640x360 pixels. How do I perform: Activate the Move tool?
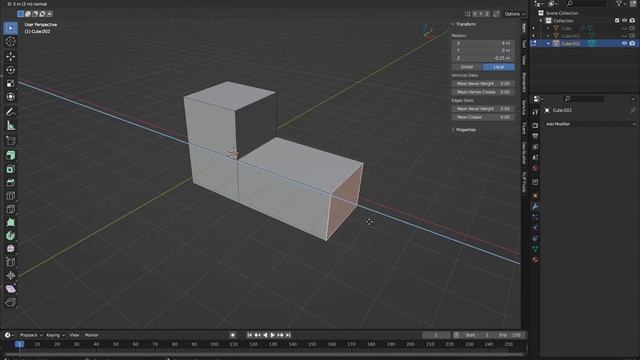tap(11, 56)
